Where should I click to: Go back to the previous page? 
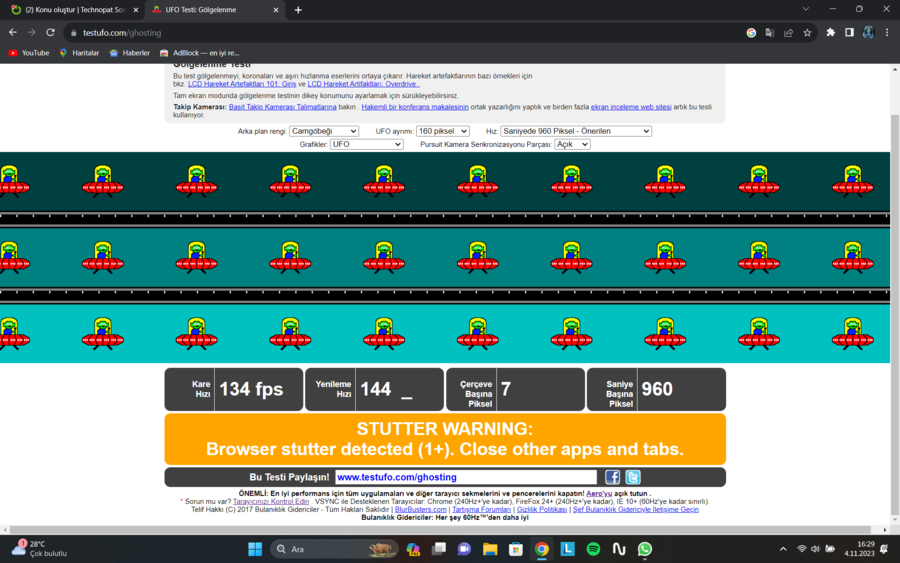tap(13, 33)
